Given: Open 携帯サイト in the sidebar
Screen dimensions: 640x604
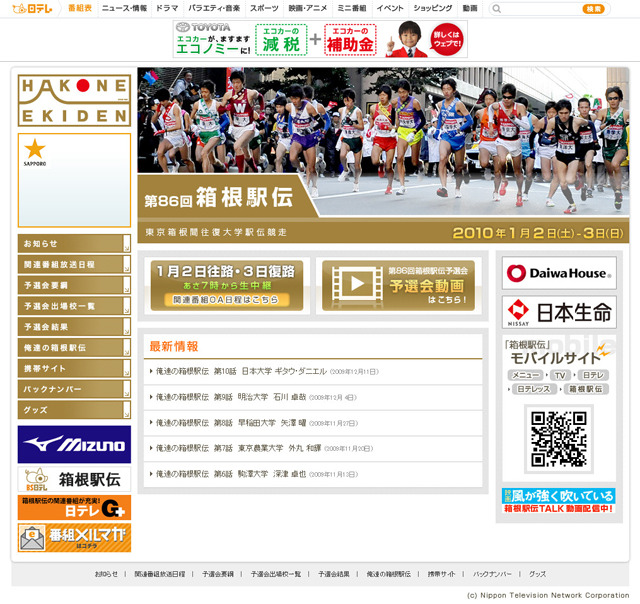Looking at the screenshot, I should (x=74, y=368).
